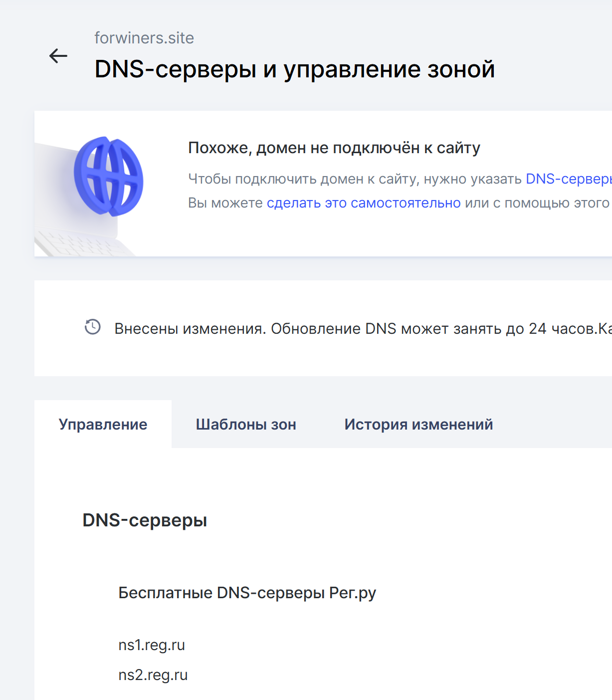612x700 pixels.
Task: Switch to the Шаблоны зон tab
Action: point(246,424)
